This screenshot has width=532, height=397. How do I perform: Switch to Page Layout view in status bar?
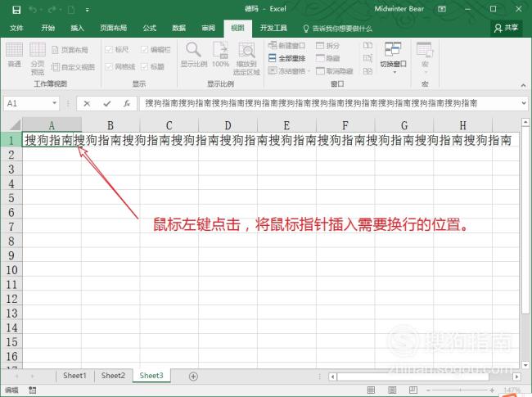392,390
